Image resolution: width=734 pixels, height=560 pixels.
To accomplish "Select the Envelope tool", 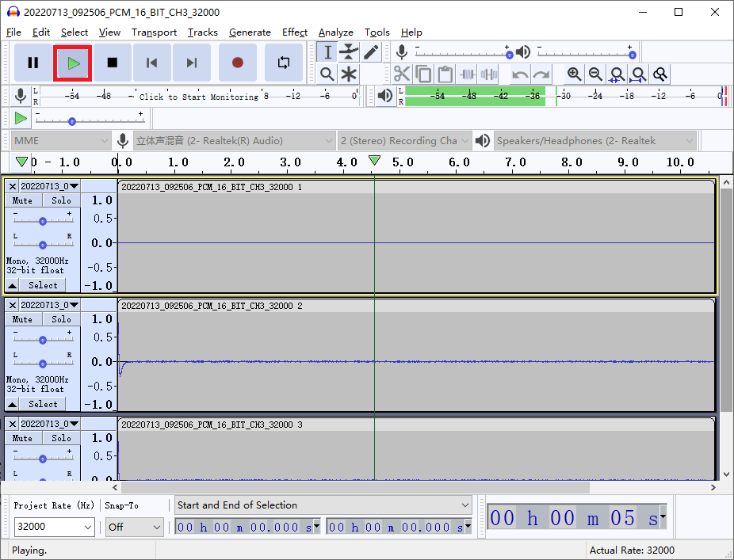I will tap(349, 52).
